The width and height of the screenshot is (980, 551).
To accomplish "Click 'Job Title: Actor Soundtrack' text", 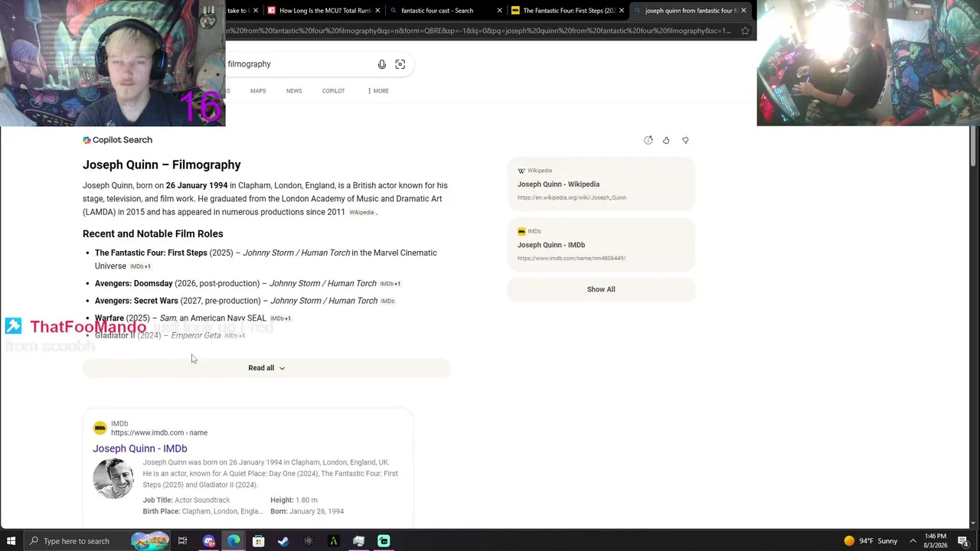I will coord(186,500).
